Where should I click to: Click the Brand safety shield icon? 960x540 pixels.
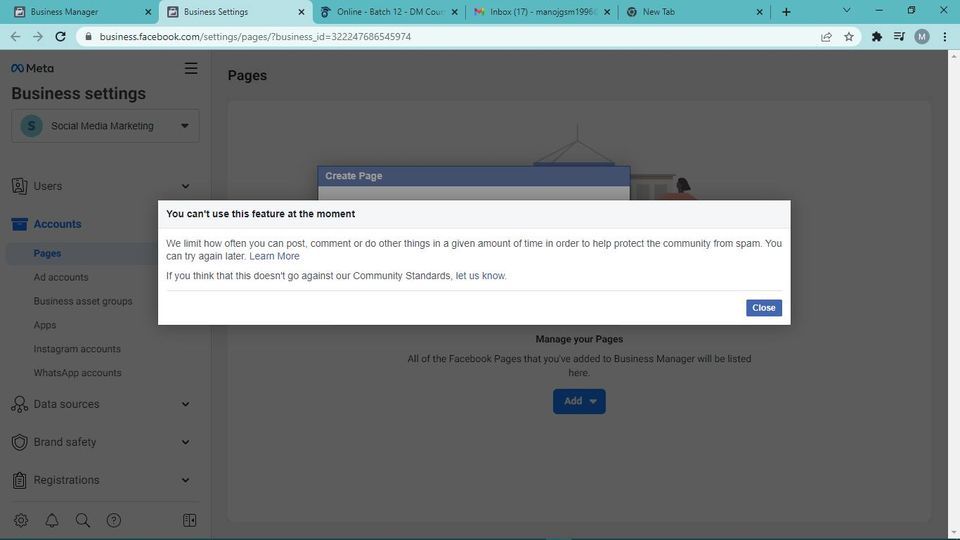click(x=20, y=442)
